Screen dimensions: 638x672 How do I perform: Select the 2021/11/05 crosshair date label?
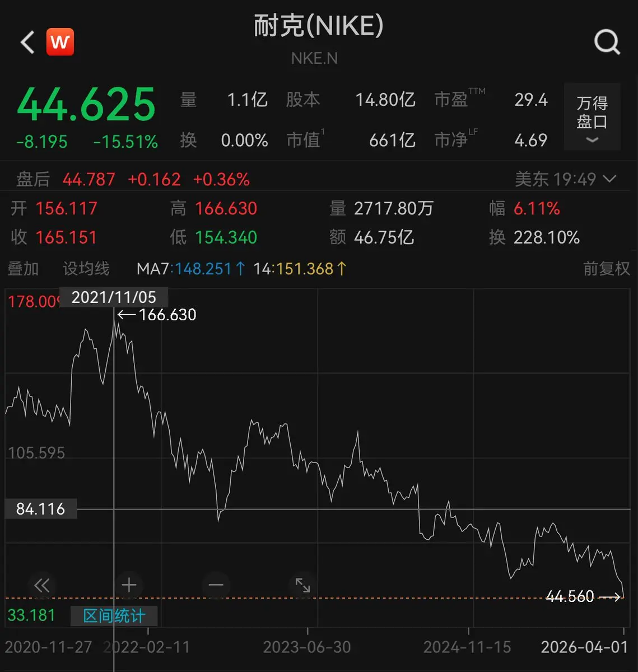click(114, 297)
